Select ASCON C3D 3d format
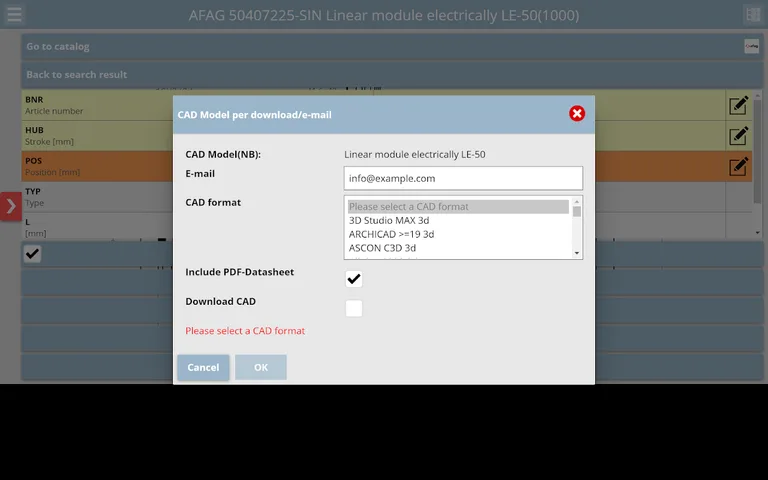This screenshot has height=480, width=768. (458, 248)
